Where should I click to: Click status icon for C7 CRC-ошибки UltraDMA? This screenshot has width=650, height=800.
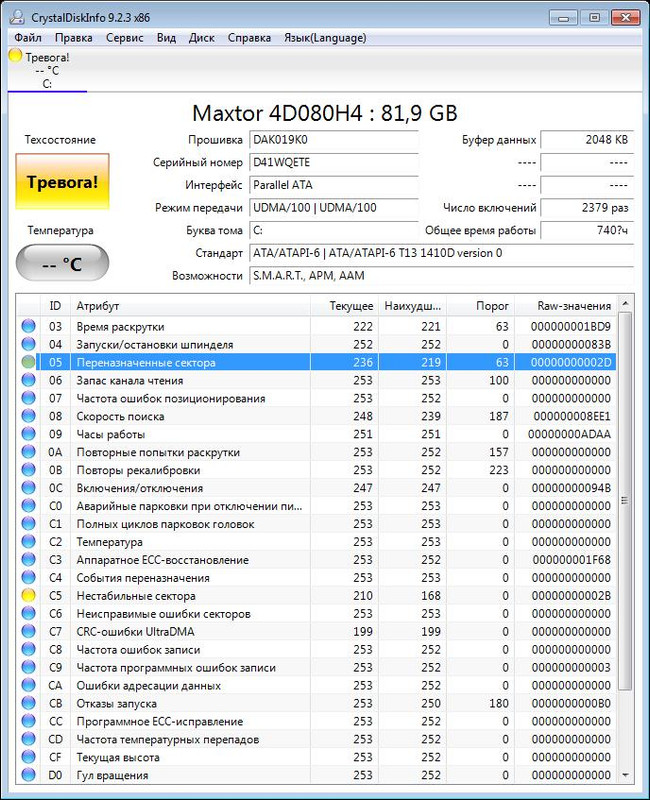pos(29,631)
